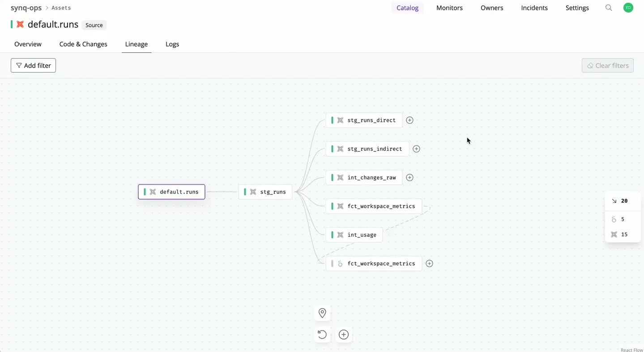This screenshot has height=352, width=644.
Task: Click the Assets breadcrumb link
Action: click(61, 8)
